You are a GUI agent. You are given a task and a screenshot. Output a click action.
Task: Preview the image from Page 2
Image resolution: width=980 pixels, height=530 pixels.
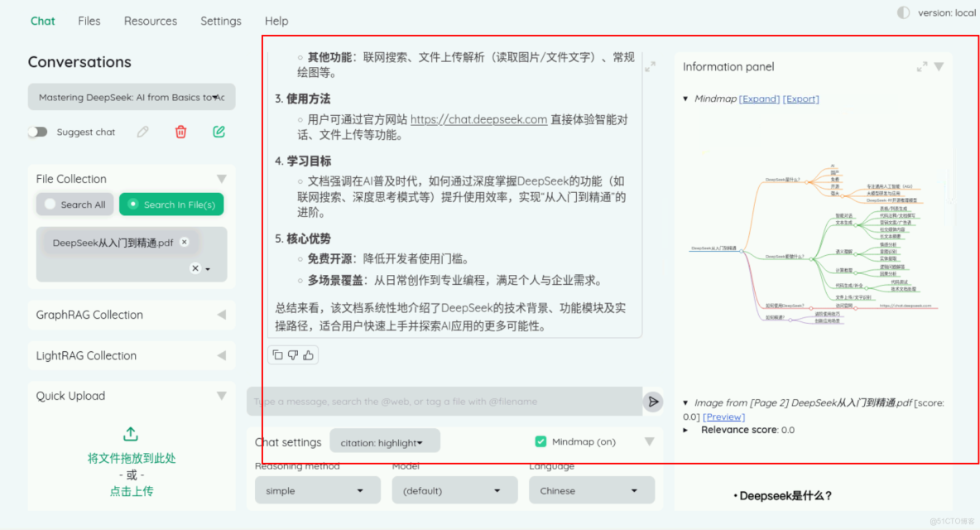(x=723, y=417)
